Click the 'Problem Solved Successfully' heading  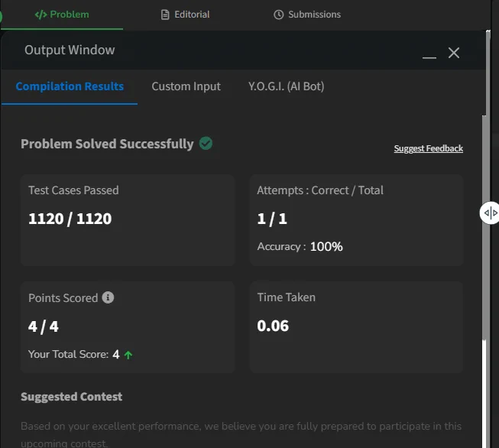107,144
